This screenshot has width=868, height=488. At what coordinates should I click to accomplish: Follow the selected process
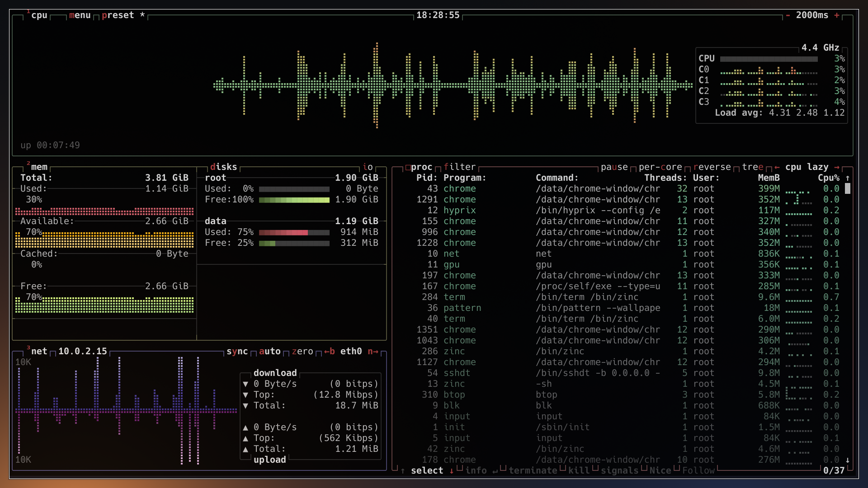pos(698,470)
